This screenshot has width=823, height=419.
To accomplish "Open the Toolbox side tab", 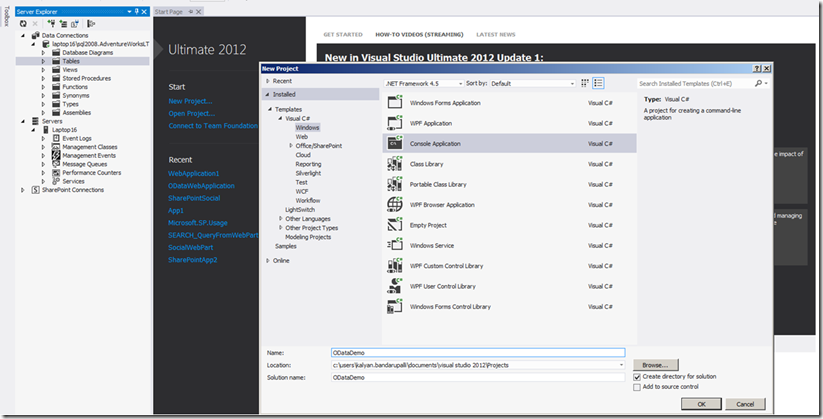I will (x=6, y=16).
